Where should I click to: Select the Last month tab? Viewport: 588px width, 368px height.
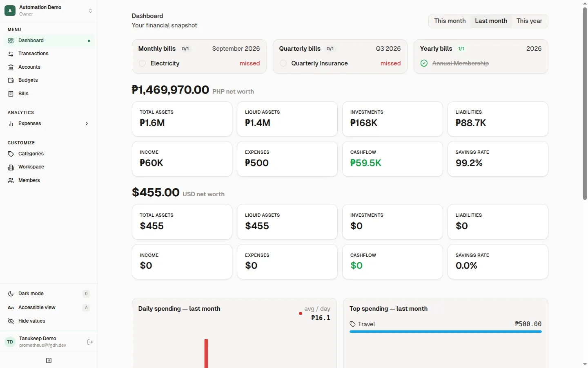coord(491,21)
